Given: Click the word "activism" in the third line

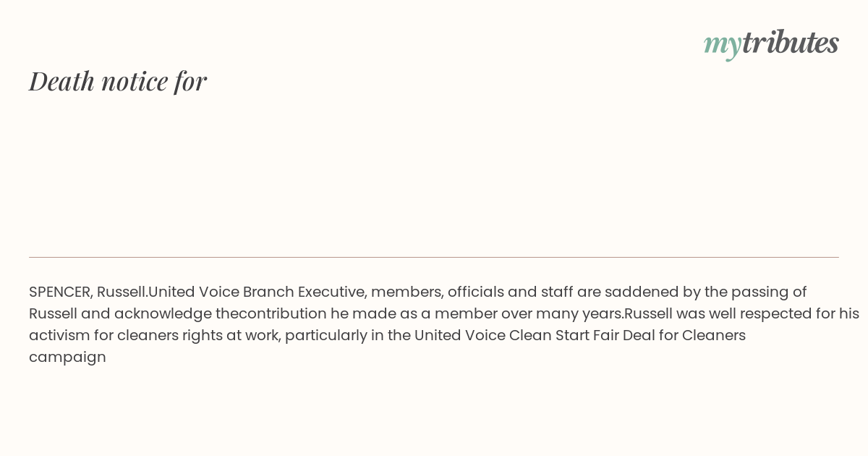Looking at the screenshot, I should 59,335.
